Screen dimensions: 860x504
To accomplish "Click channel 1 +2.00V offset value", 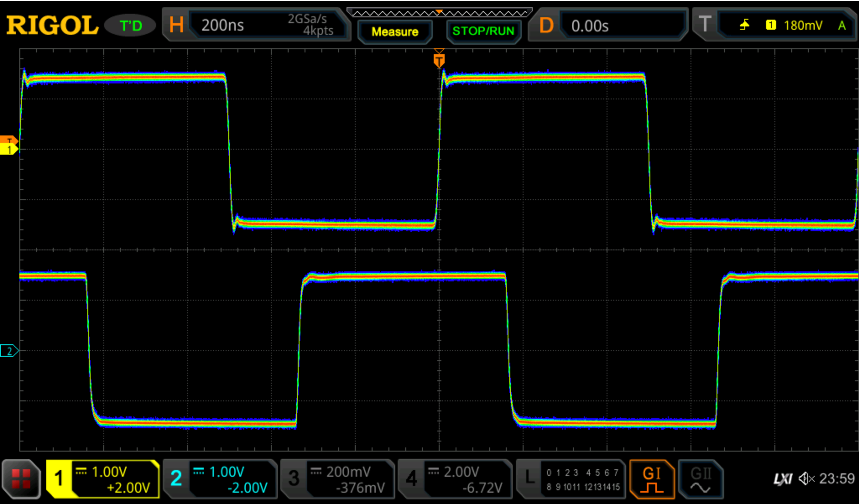I will [x=128, y=488].
